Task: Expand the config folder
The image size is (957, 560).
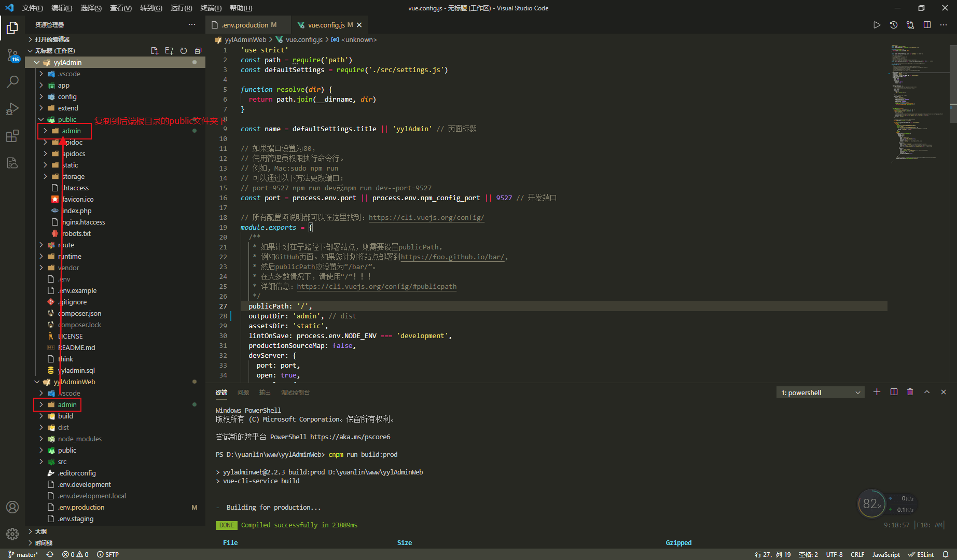Action: pos(67,96)
